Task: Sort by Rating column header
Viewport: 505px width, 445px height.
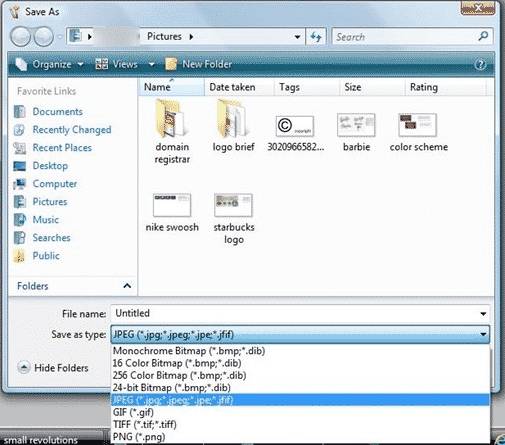Action: click(x=446, y=87)
